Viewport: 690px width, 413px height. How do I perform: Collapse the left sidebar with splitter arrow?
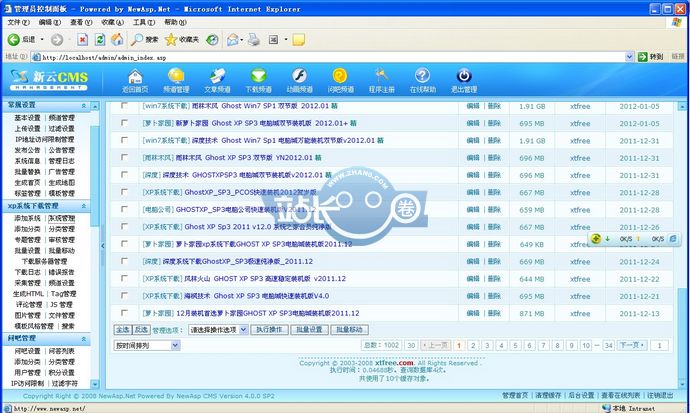[x=103, y=246]
